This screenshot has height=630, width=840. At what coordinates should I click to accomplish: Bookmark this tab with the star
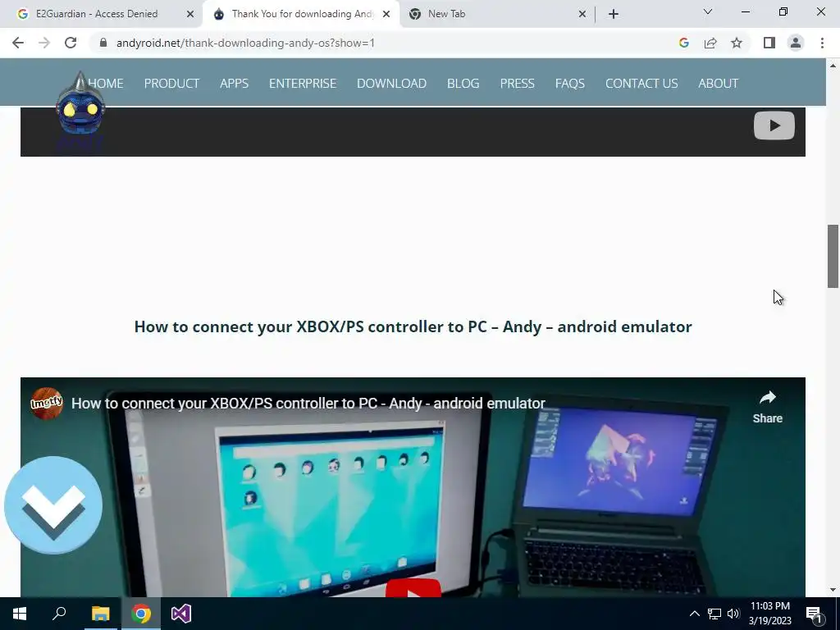point(737,43)
